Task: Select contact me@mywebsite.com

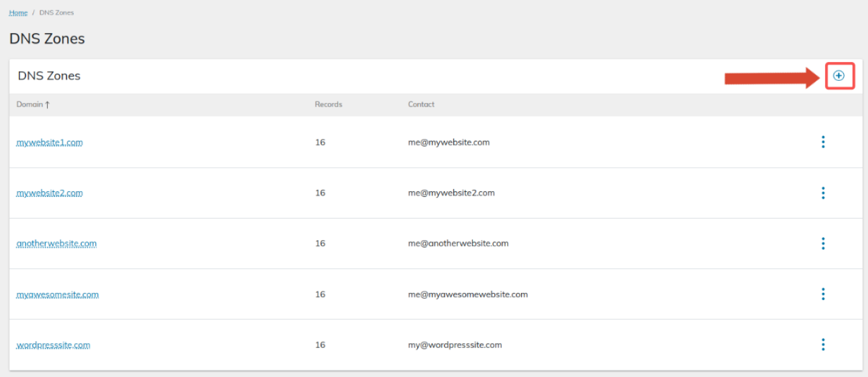Action: click(449, 142)
